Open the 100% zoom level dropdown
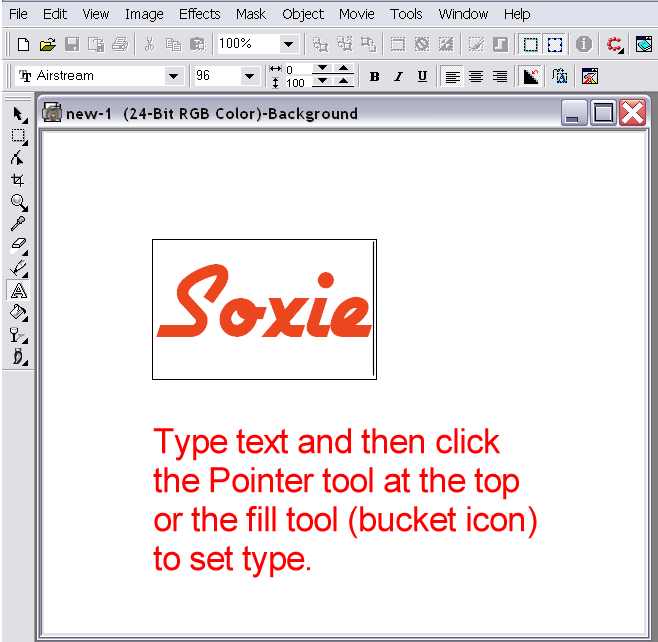Screen dimensions: 658x642 click(289, 44)
